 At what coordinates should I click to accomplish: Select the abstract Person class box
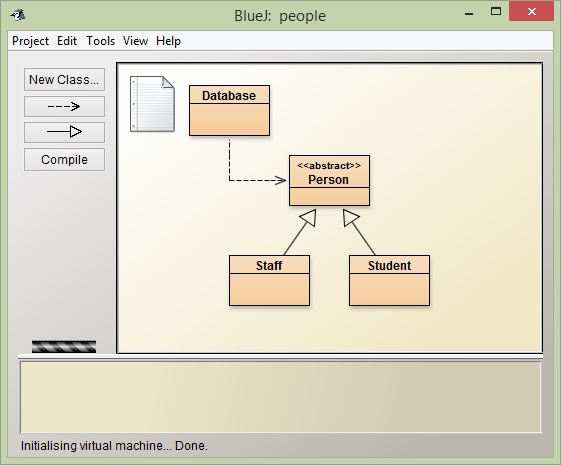click(330, 180)
